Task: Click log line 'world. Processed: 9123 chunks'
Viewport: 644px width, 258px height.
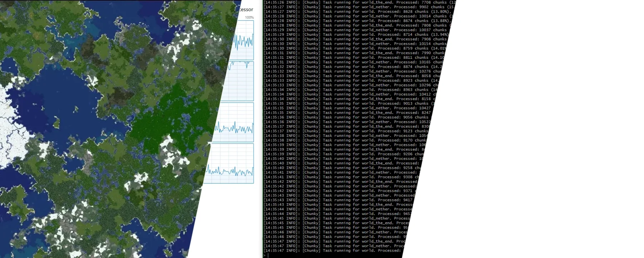Action: tap(345, 131)
